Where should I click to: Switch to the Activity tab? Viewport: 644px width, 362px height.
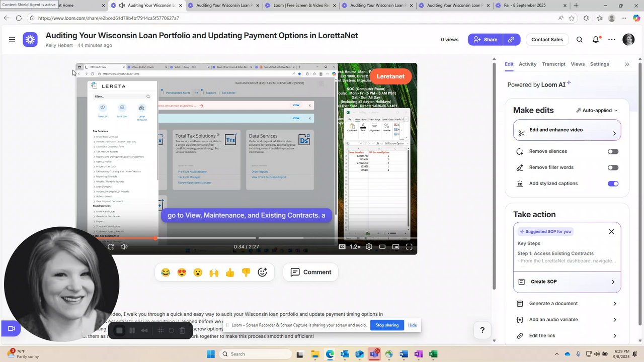[x=528, y=64]
